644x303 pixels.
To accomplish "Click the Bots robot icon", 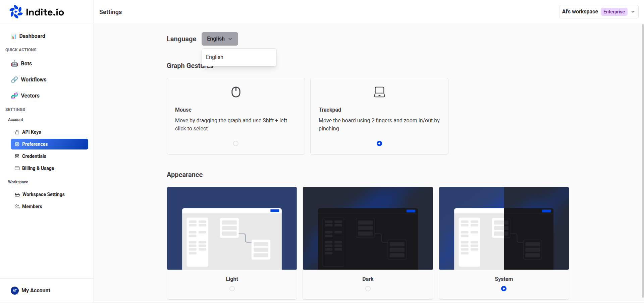I will [14, 64].
